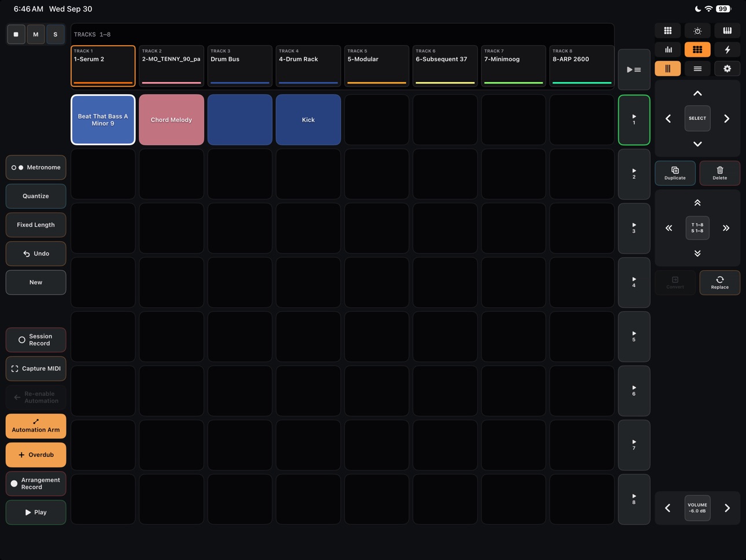The image size is (746, 560).
Task: Click Capture MIDI
Action: 36,369
